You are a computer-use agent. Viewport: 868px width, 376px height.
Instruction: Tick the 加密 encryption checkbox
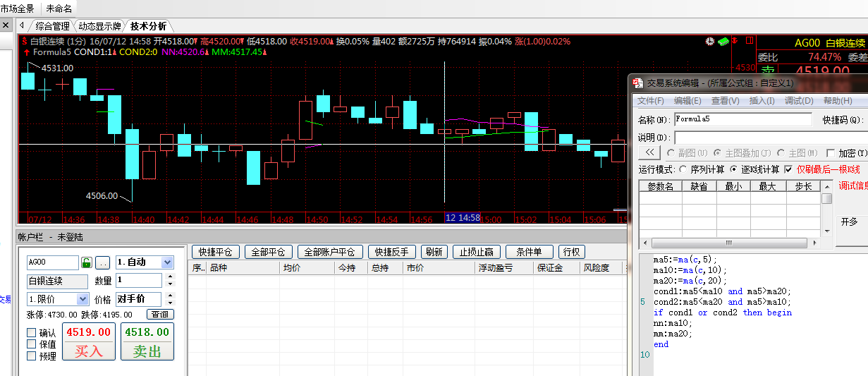click(831, 153)
